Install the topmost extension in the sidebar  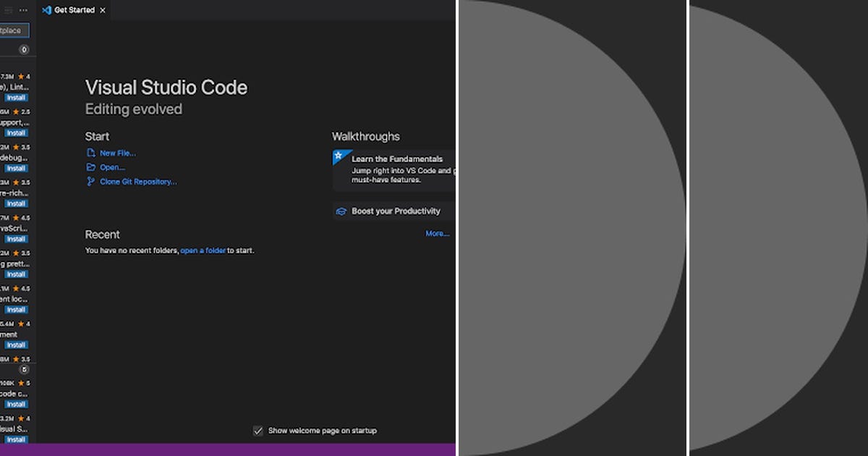coord(16,97)
